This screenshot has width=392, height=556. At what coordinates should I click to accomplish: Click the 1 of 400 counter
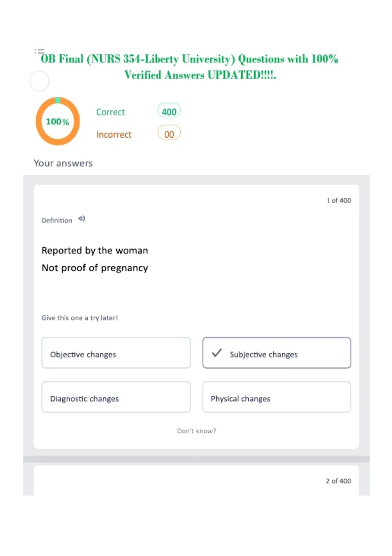coord(339,200)
